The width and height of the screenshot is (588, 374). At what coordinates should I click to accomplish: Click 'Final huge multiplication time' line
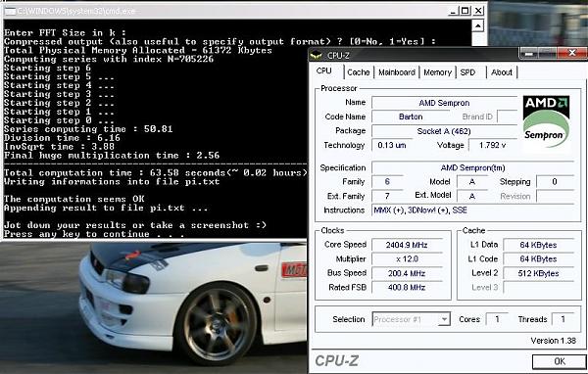(112, 155)
